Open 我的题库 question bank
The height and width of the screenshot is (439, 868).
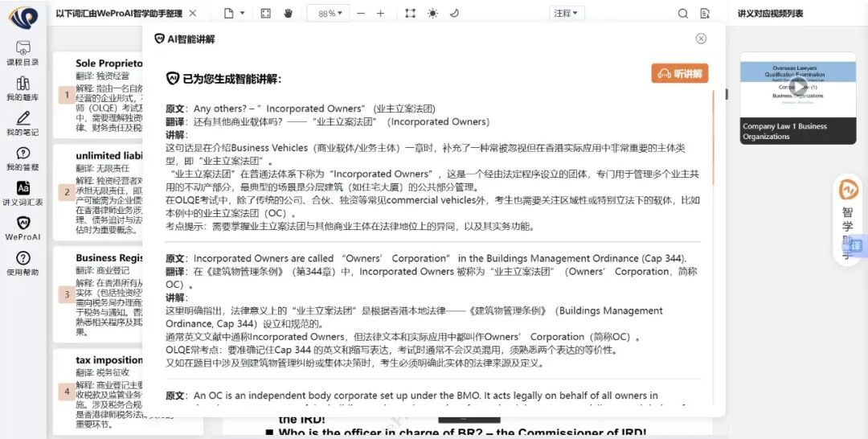[x=23, y=88]
